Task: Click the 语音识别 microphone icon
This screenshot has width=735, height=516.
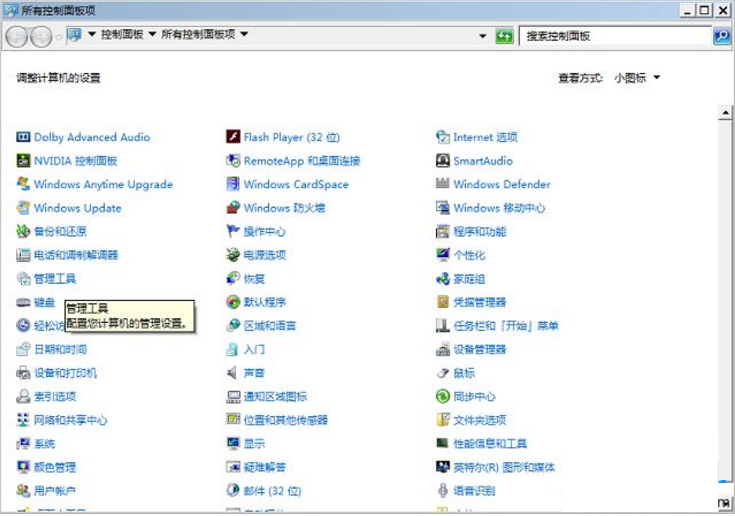Action: pos(442,491)
